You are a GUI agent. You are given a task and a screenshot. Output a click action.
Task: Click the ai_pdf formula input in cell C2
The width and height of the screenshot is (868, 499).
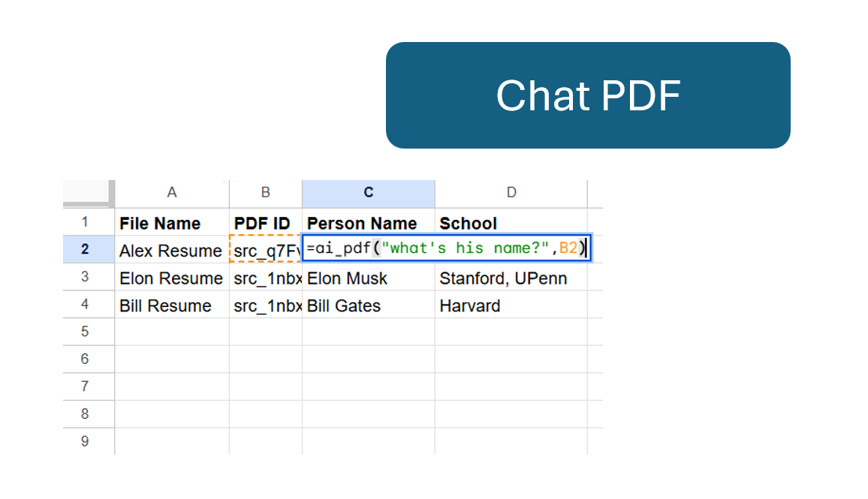point(446,248)
